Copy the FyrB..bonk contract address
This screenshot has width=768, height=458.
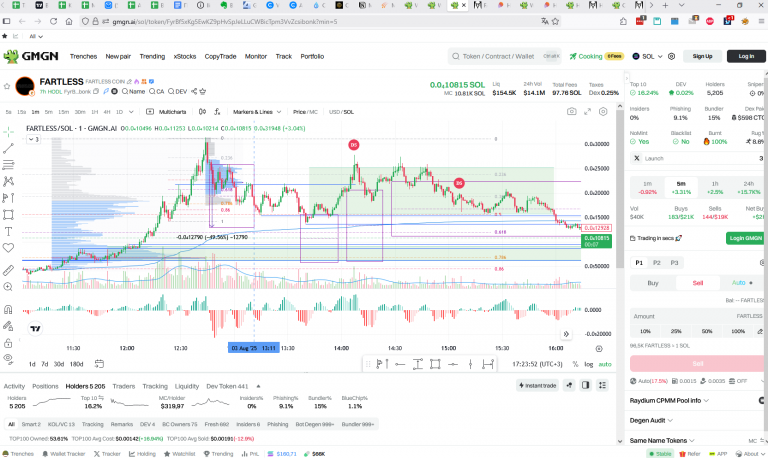pyautogui.click(x=96, y=91)
